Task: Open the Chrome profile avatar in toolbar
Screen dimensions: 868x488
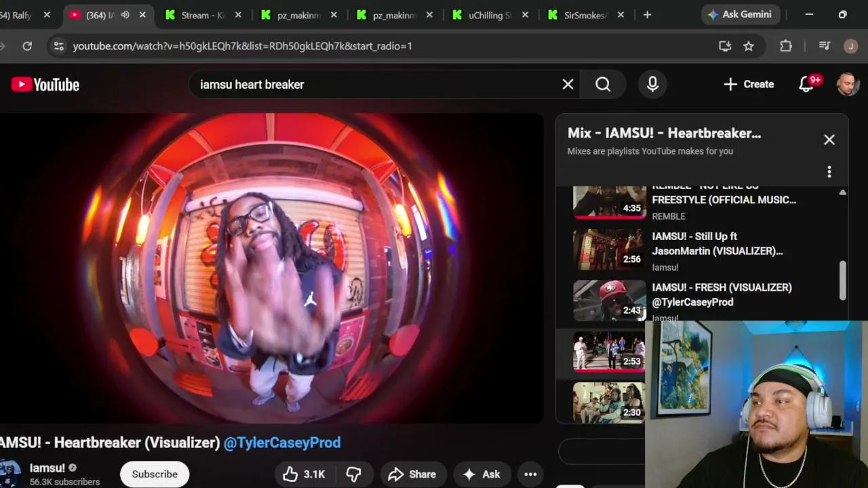Action: [x=850, y=46]
